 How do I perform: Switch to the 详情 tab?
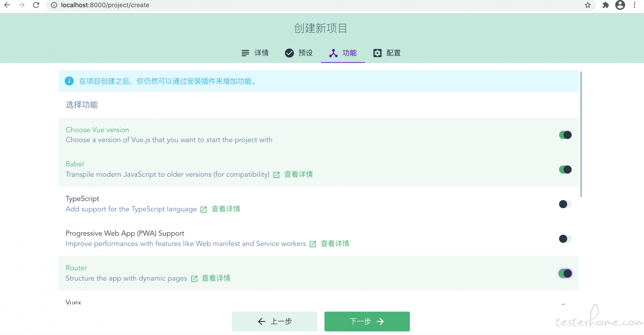pos(255,53)
